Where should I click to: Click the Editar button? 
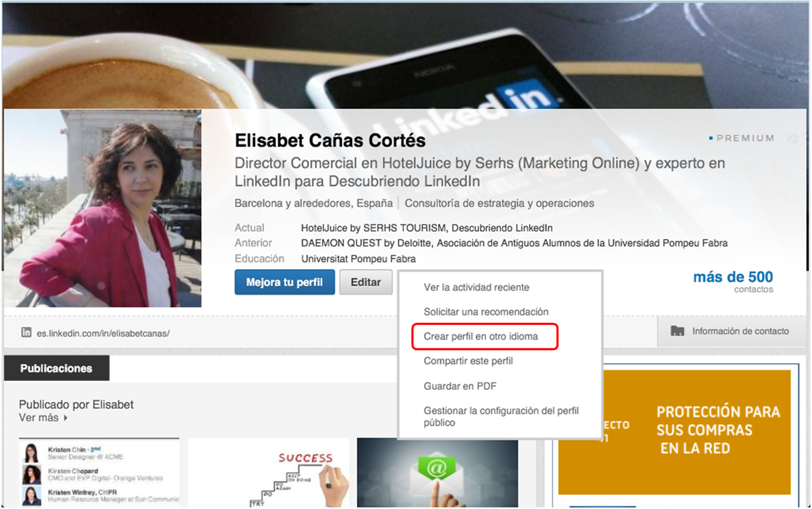pyautogui.click(x=366, y=282)
